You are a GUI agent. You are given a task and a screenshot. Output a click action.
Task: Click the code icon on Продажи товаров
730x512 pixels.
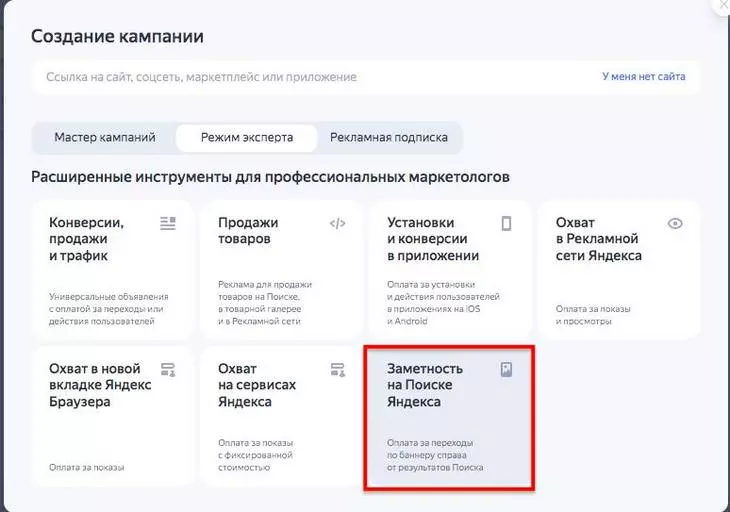tap(337, 223)
